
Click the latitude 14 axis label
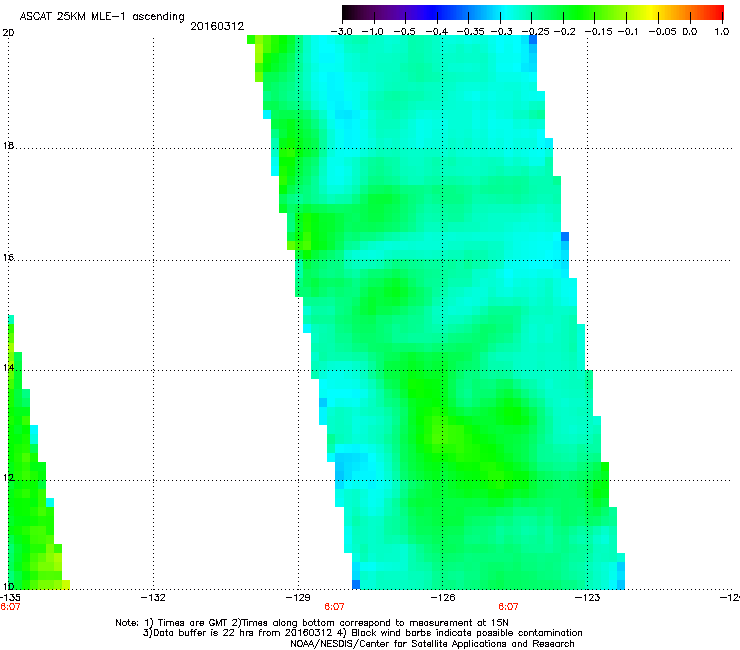(x=8, y=368)
